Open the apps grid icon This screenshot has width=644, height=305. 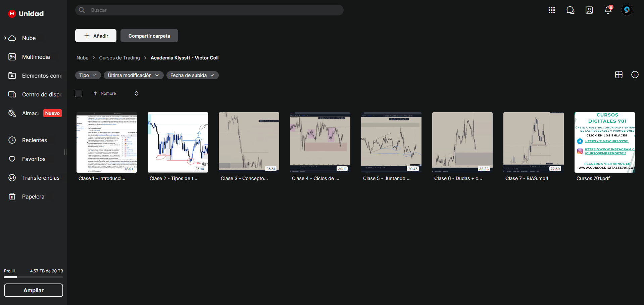(552, 10)
